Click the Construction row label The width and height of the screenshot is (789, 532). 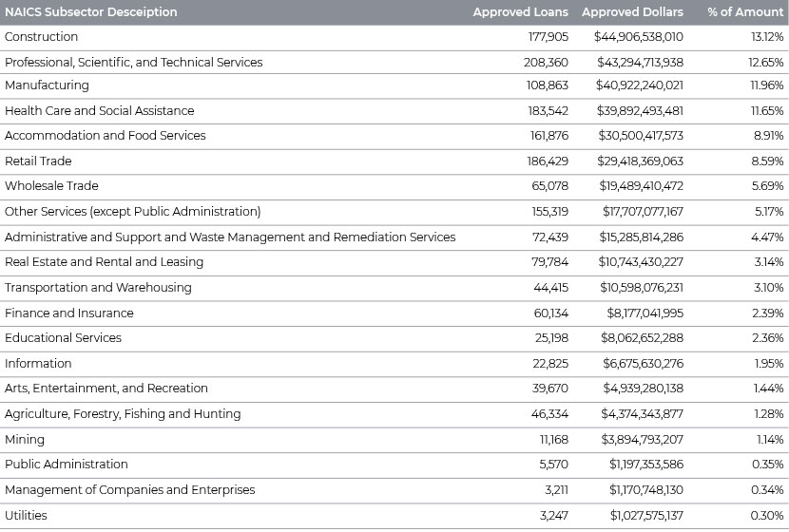click(x=41, y=37)
